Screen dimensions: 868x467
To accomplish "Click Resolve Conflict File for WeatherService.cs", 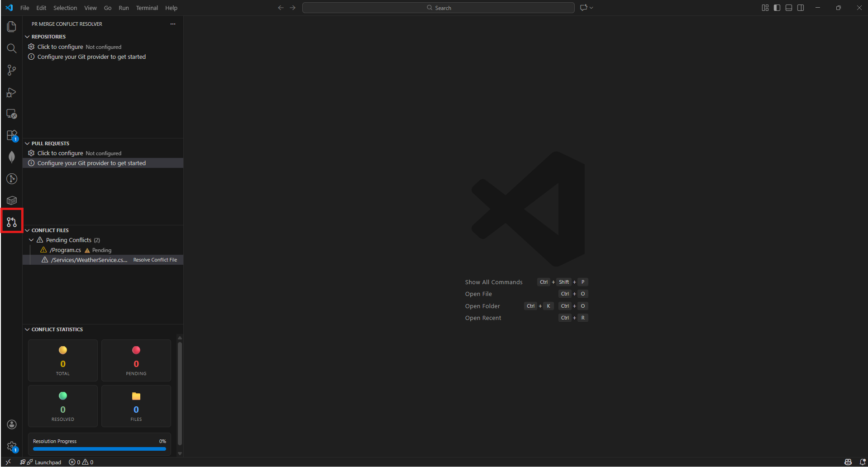I will click(x=155, y=260).
